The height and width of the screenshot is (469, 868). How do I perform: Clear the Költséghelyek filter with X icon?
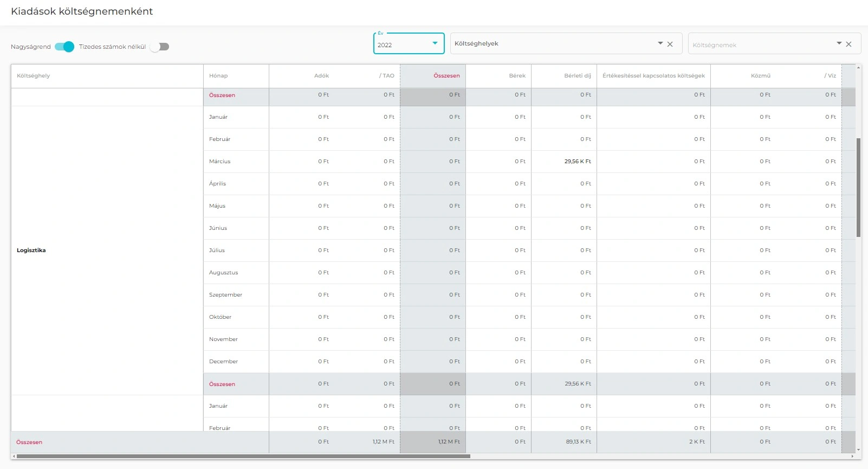point(670,44)
